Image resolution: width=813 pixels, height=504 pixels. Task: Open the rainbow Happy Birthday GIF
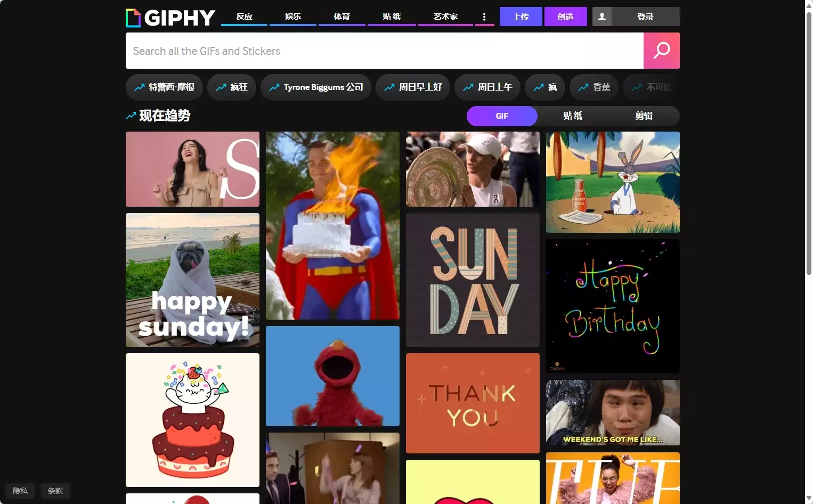pos(613,306)
